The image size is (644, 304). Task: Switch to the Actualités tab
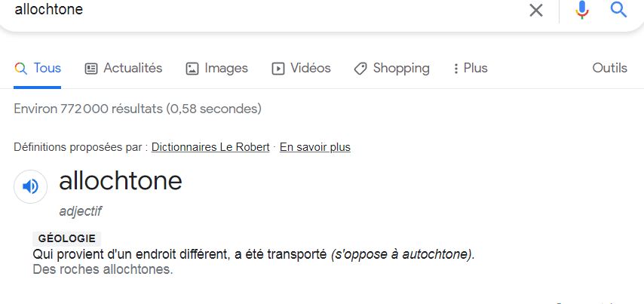tap(133, 68)
